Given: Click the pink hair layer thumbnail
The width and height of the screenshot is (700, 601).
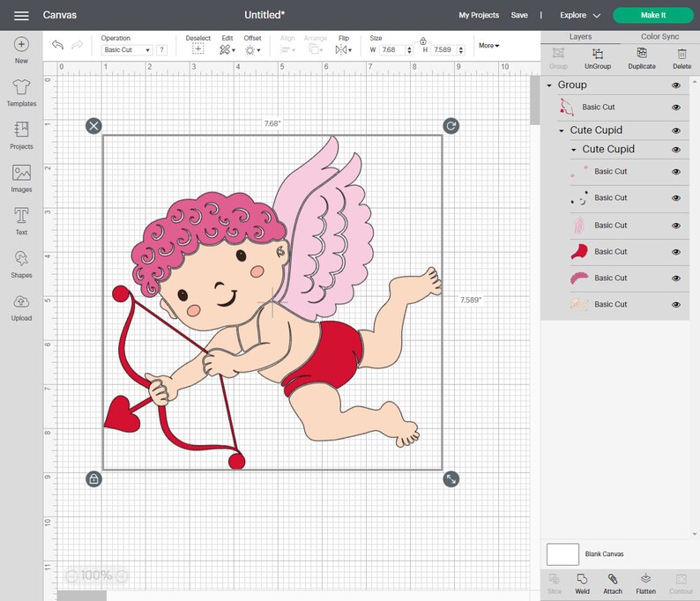Looking at the screenshot, I should pos(579,278).
